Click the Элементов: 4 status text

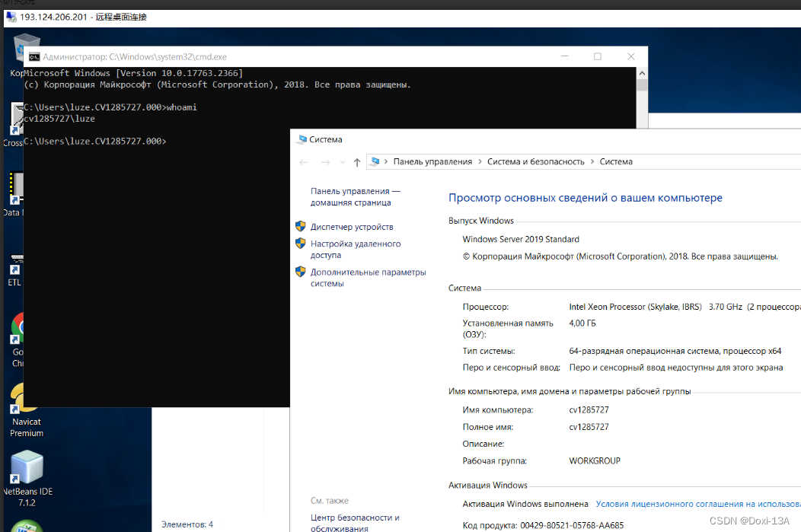[x=187, y=524]
